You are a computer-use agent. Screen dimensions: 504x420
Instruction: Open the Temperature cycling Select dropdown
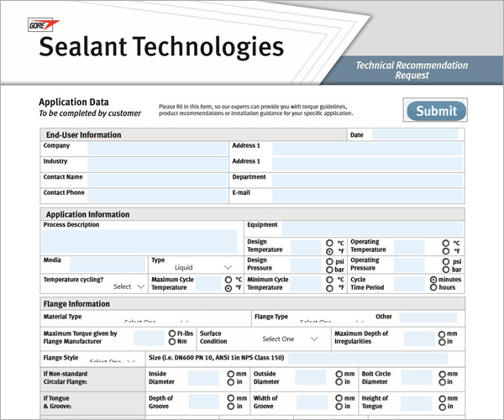(x=129, y=286)
